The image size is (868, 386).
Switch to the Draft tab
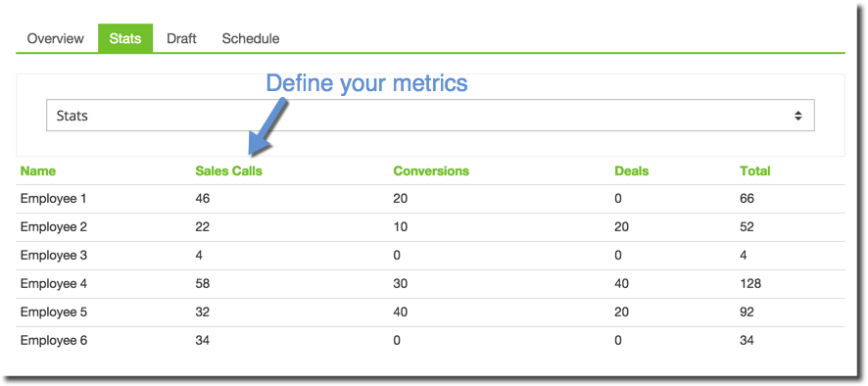point(181,39)
